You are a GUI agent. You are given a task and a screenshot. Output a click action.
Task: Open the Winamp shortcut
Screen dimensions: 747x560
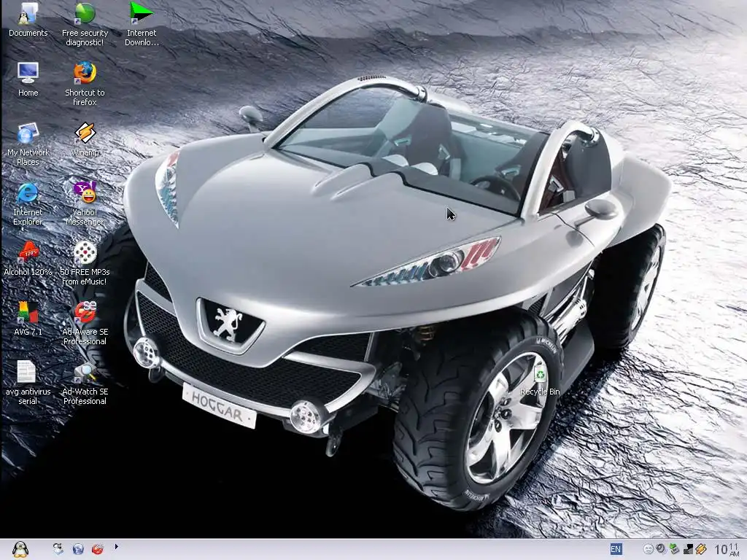pyautogui.click(x=85, y=139)
